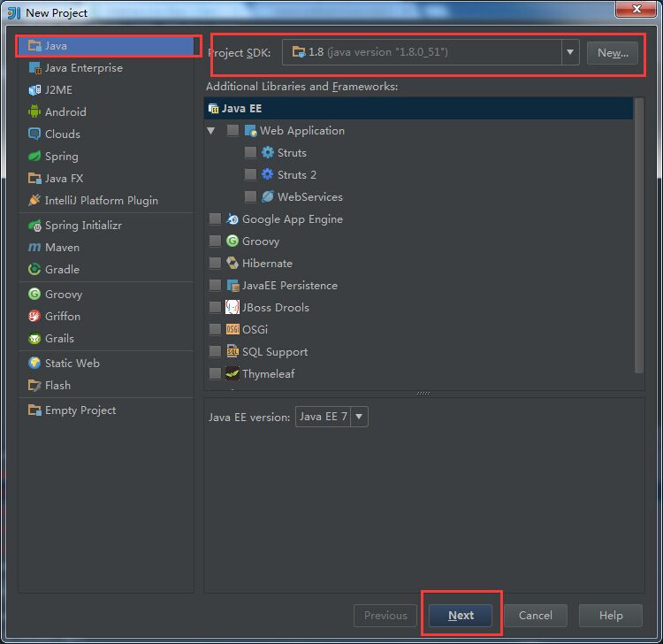The image size is (663, 644).
Task: Click the Java FX folder icon
Action: point(34,178)
